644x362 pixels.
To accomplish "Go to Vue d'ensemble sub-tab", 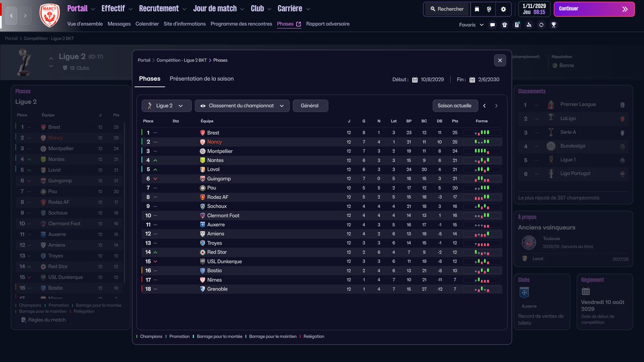I will click(85, 24).
